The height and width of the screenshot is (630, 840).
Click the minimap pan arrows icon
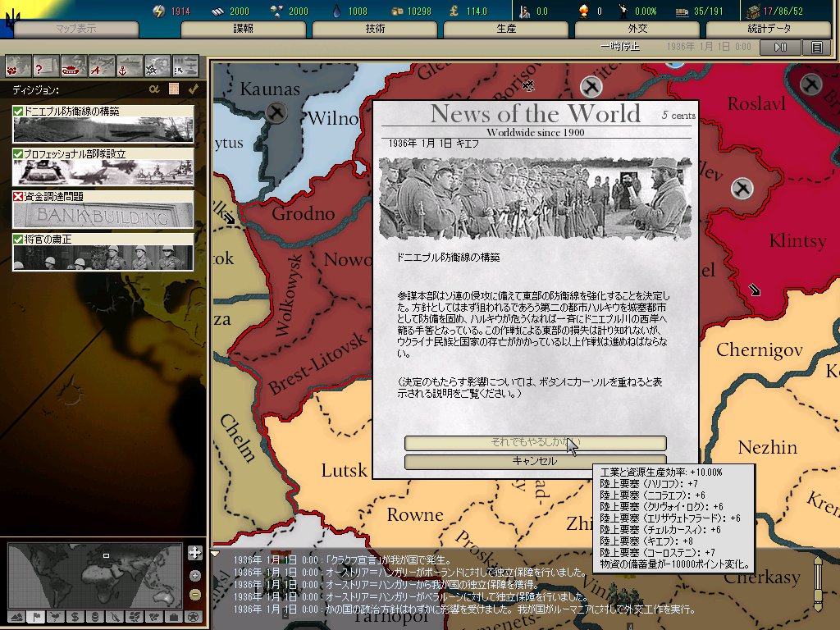195,553
